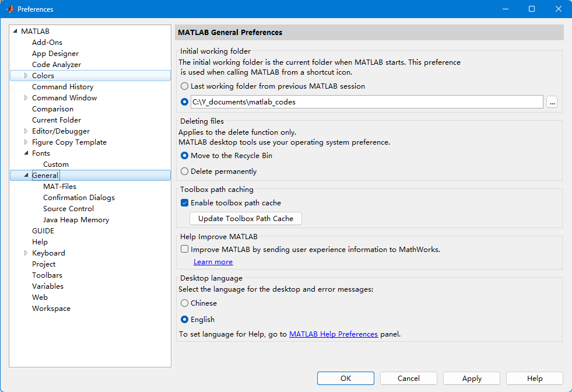
Task: Select the custom initial folder path radio
Action: (185, 102)
